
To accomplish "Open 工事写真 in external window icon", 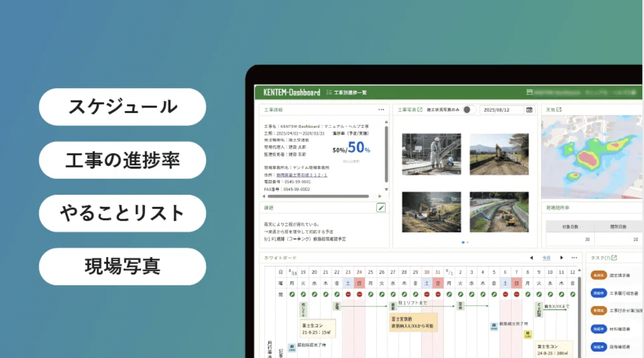I will click(420, 110).
